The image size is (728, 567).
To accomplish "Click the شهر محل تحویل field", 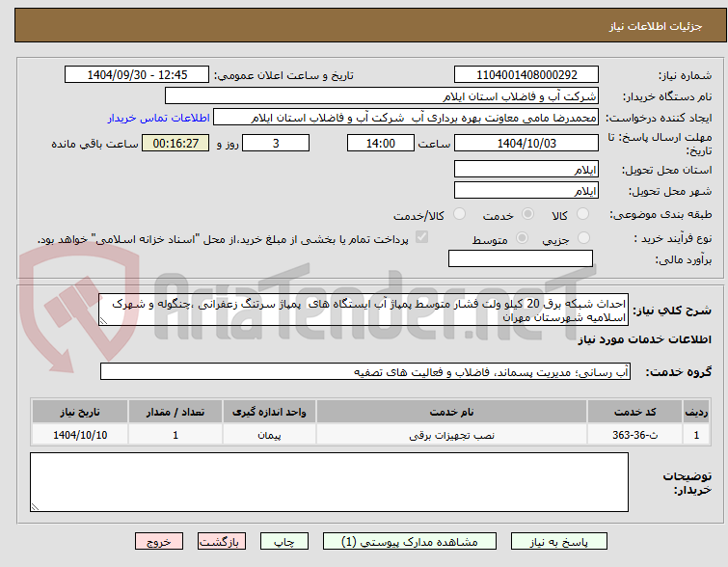I will [526, 190].
